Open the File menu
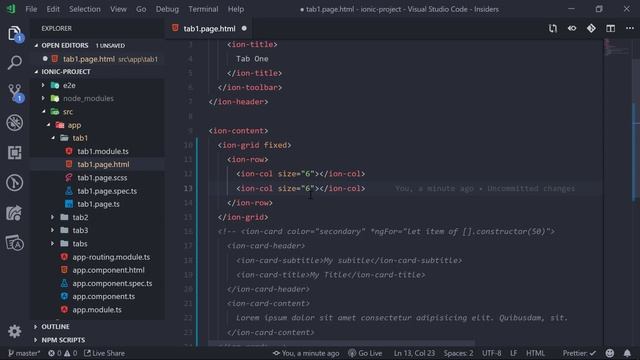The height and width of the screenshot is (360, 640). tap(31, 9)
